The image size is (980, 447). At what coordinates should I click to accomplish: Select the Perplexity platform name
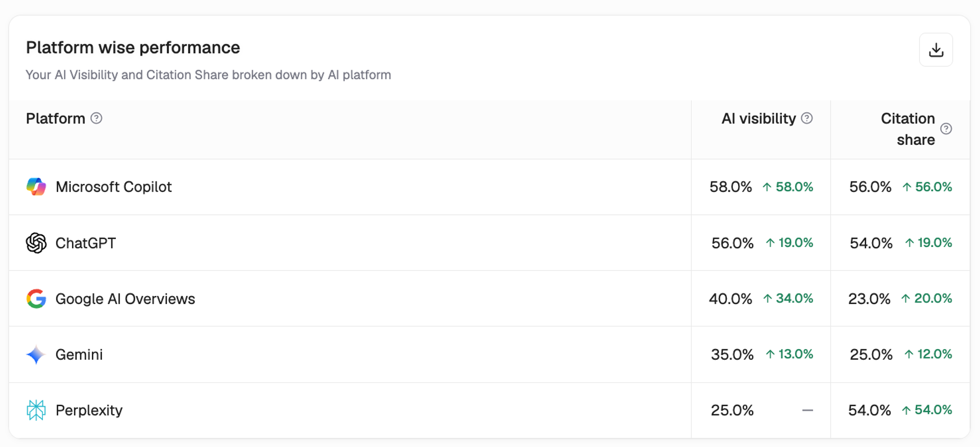89,410
